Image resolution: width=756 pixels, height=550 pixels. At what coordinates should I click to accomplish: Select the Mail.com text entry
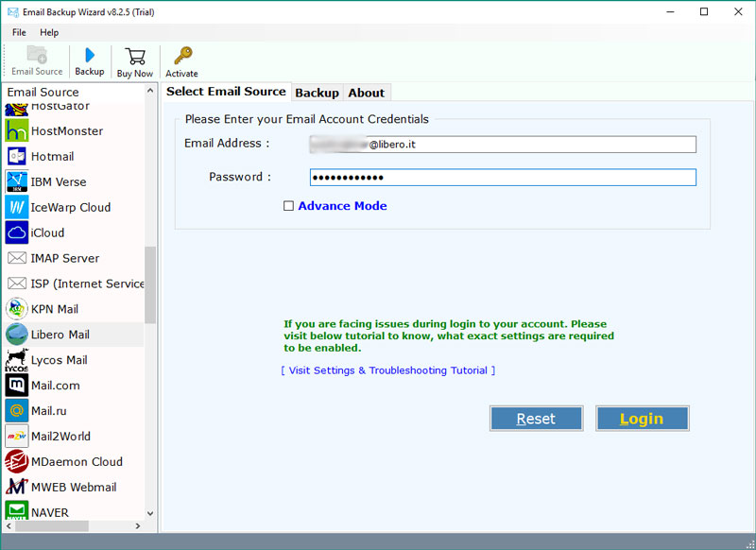click(56, 386)
